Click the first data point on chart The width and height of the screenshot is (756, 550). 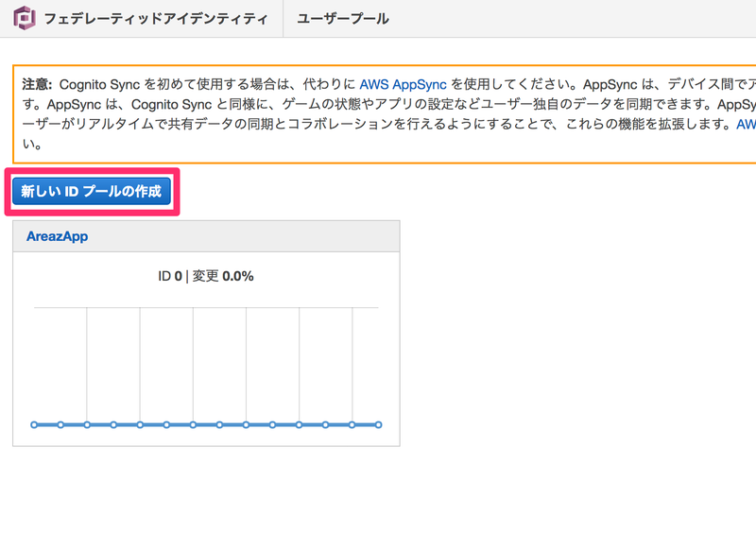(x=34, y=424)
